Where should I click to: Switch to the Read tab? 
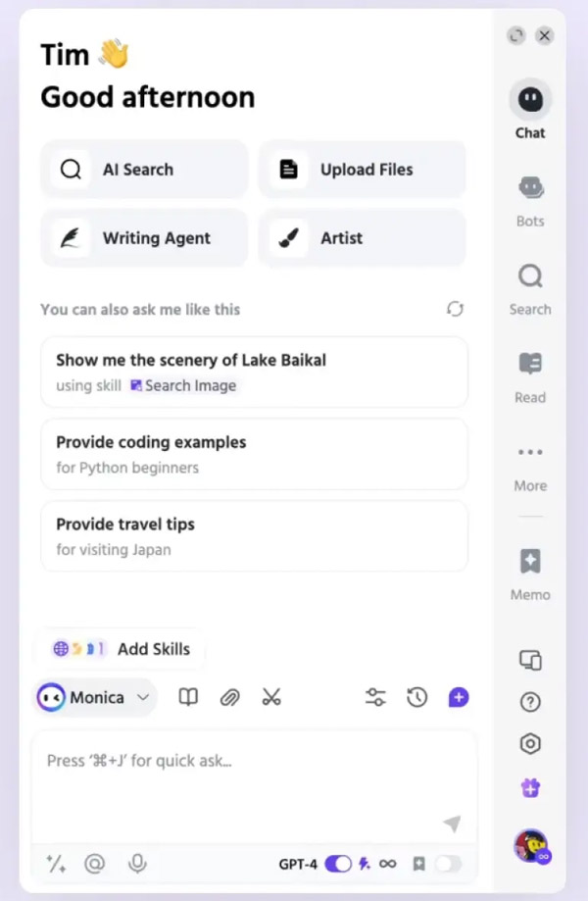coord(530,378)
